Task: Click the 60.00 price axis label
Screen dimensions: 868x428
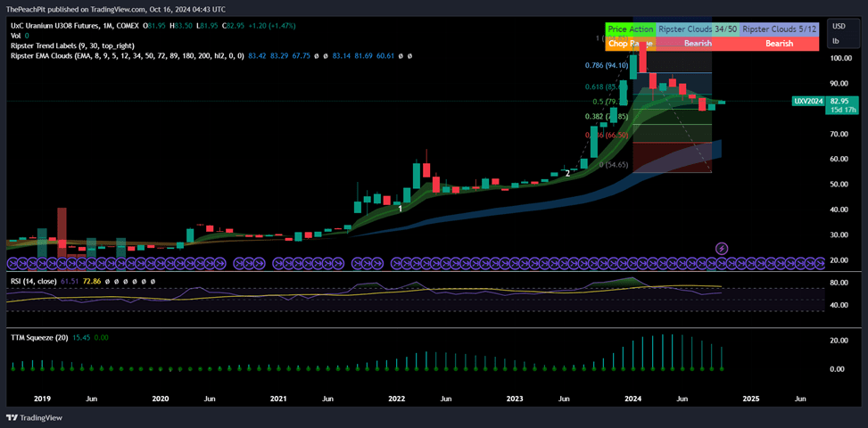Action: coord(840,160)
